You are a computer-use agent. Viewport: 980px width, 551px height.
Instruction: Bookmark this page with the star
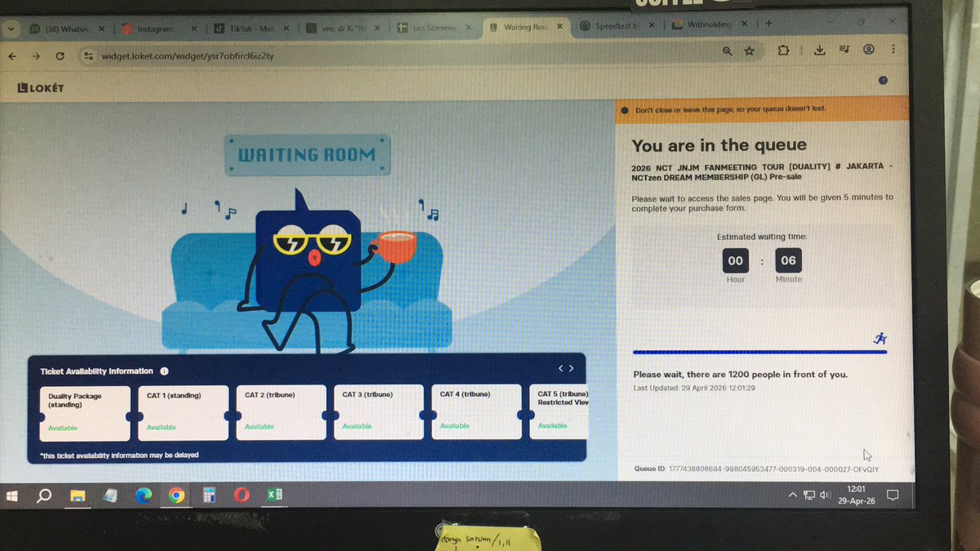tap(750, 51)
